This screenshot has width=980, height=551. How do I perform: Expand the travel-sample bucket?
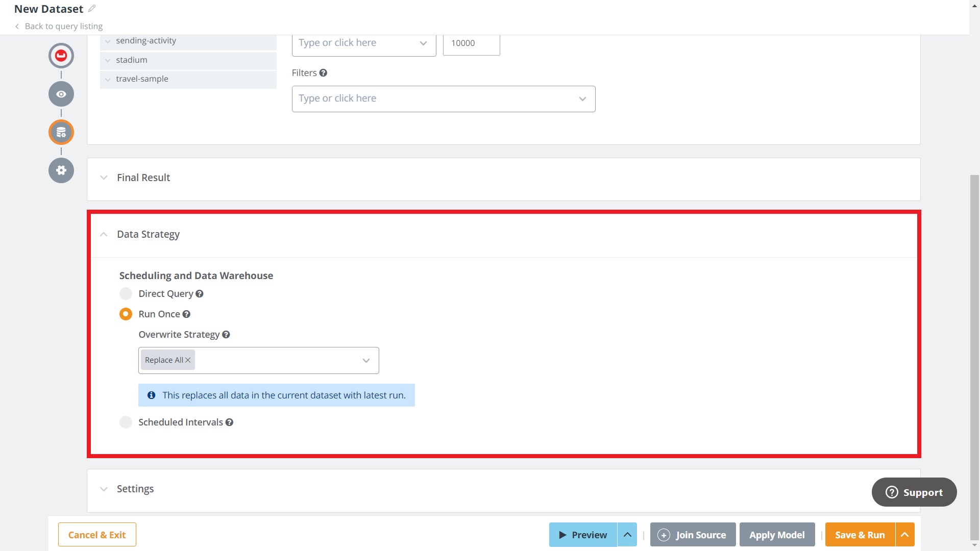pyautogui.click(x=108, y=79)
